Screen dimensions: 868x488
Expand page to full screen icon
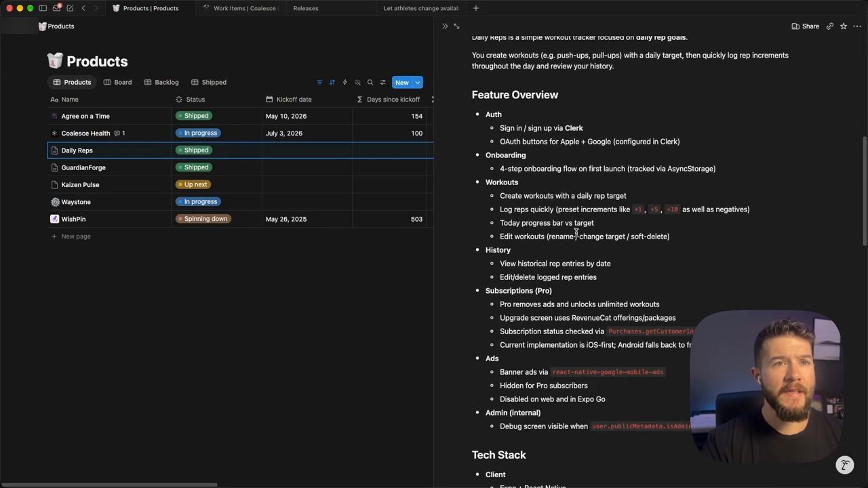pyautogui.click(x=456, y=26)
